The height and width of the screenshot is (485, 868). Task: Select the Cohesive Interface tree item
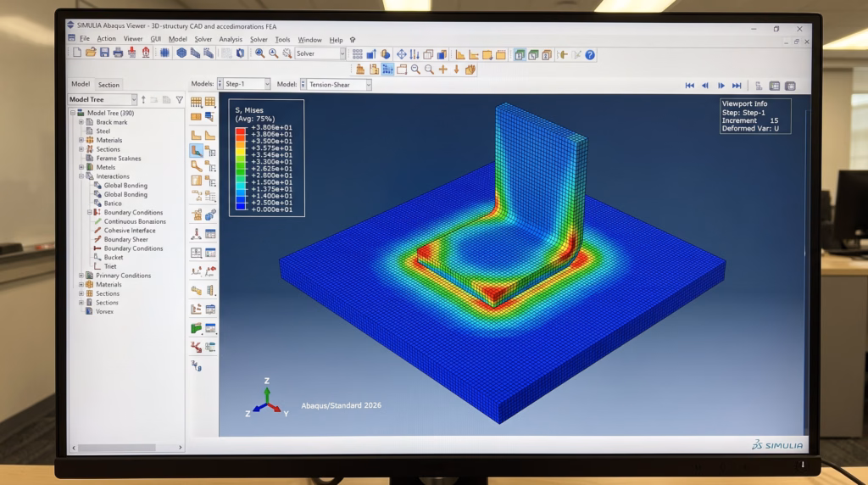coord(130,231)
